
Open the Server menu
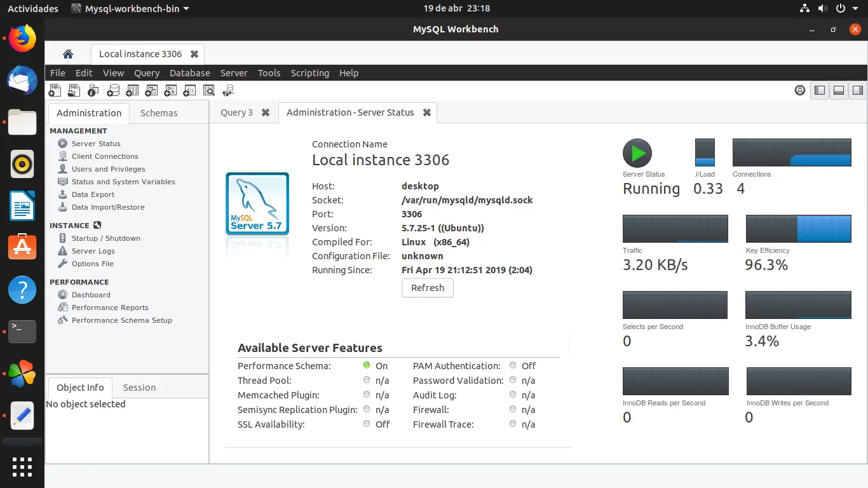click(234, 73)
